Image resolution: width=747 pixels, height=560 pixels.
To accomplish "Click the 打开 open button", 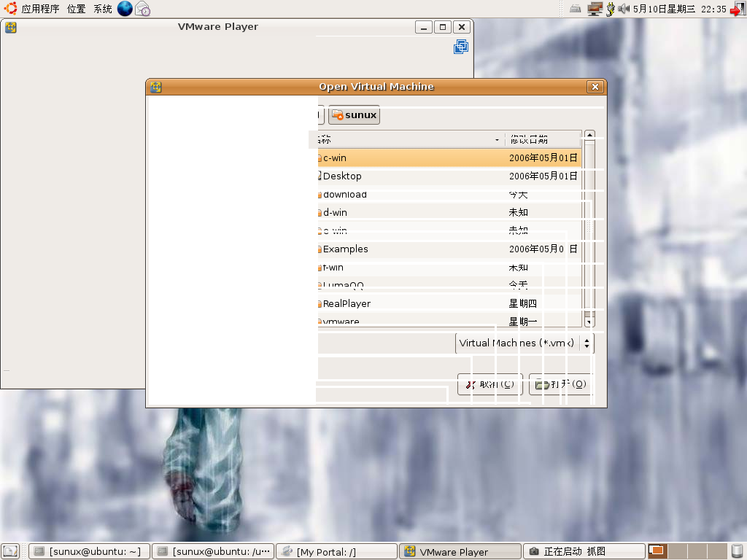I will pyautogui.click(x=561, y=384).
